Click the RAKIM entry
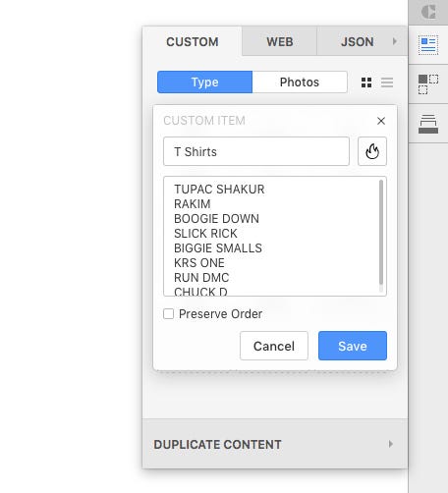Viewport: 448px width, 493px height. point(193,204)
